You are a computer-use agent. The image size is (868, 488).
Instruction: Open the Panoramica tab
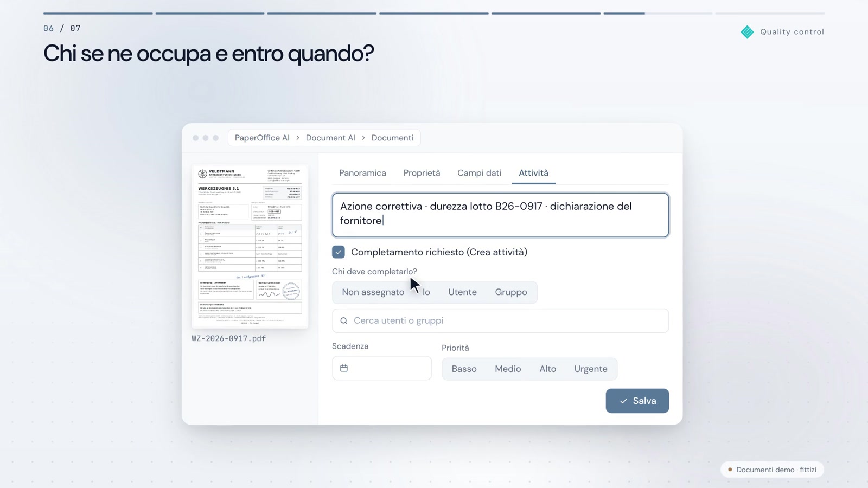point(362,173)
